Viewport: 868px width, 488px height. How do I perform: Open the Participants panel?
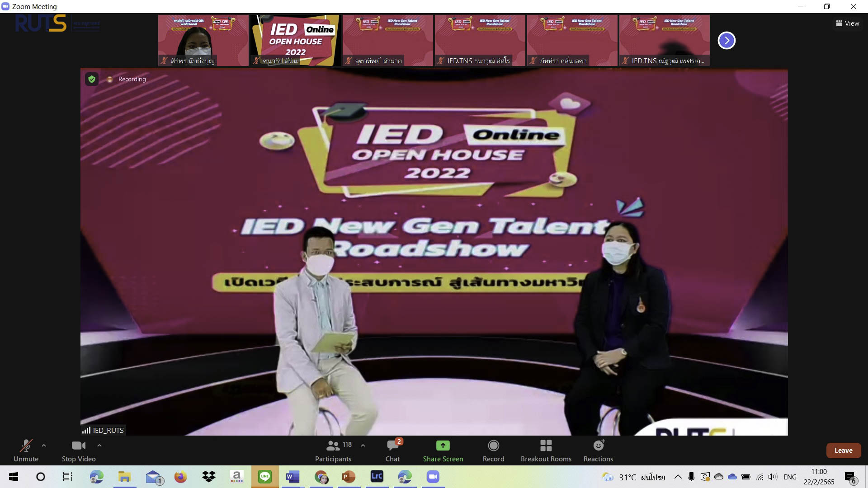[333, 450]
